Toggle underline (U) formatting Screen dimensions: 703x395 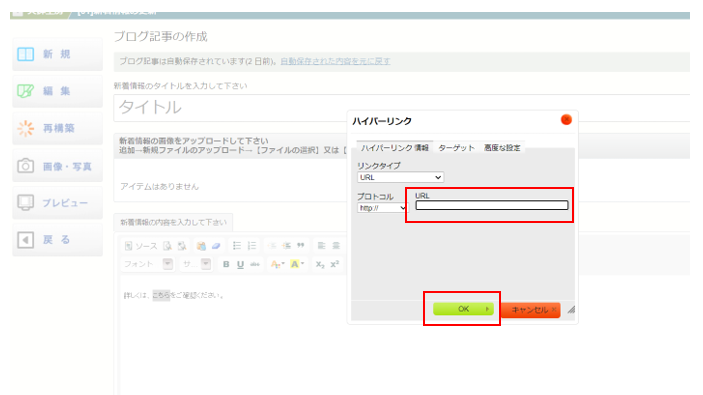240,264
